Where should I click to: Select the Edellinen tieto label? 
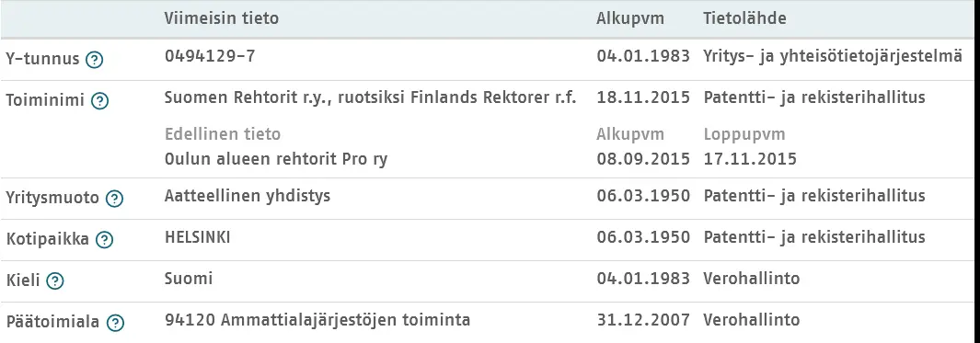(x=223, y=134)
